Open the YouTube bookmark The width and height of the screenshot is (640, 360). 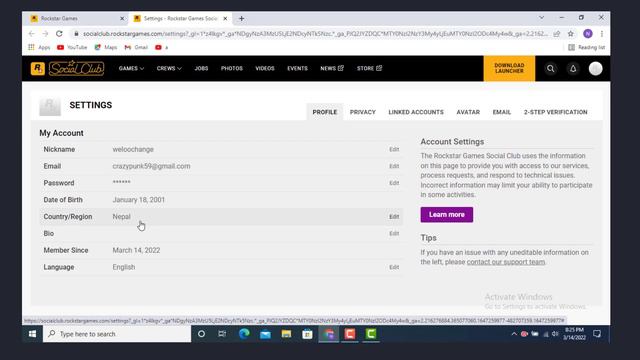(x=72, y=47)
